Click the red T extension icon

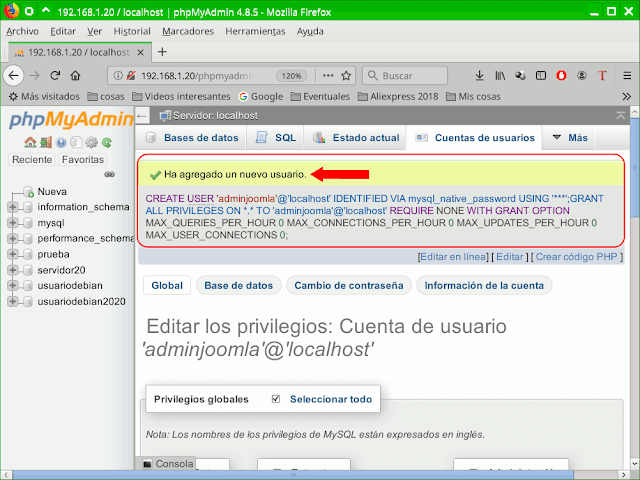click(x=602, y=76)
